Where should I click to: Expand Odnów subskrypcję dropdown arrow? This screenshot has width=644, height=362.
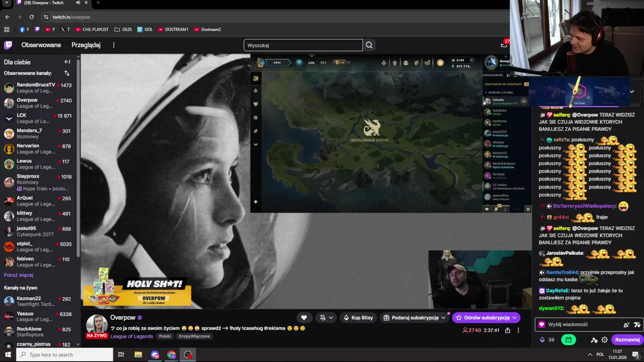(x=514, y=318)
